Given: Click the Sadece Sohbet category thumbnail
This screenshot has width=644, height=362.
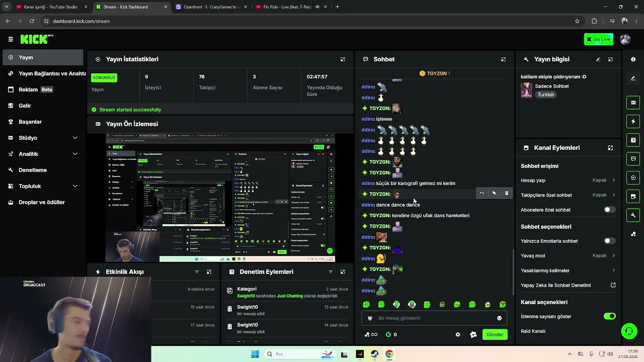Looking at the screenshot, I should [x=526, y=90].
